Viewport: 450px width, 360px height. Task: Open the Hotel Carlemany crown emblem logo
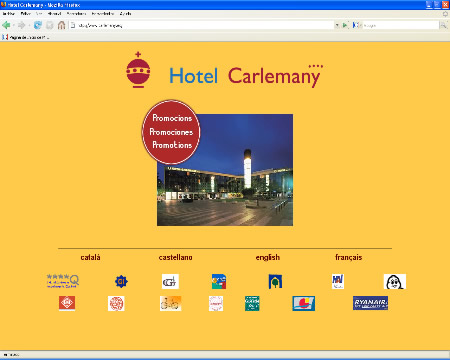click(138, 70)
